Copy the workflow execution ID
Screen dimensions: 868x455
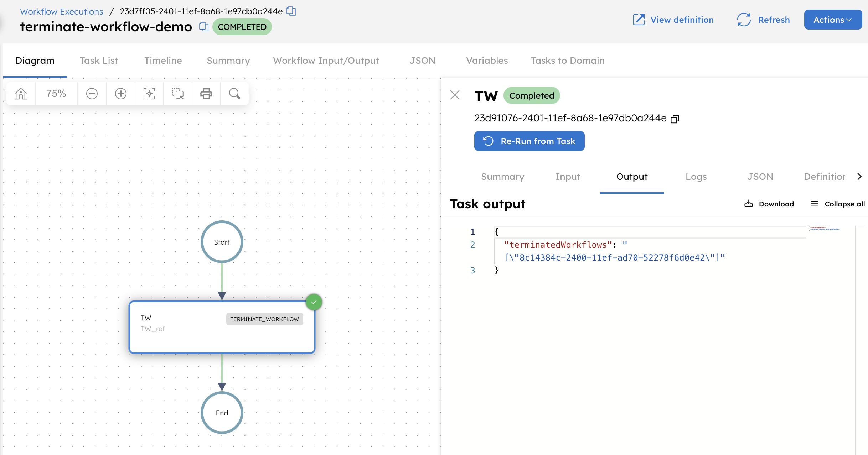click(x=291, y=11)
